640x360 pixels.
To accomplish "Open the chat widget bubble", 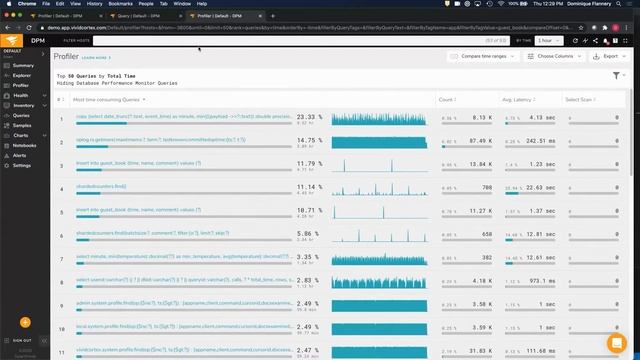I will click(x=616, y=343).
